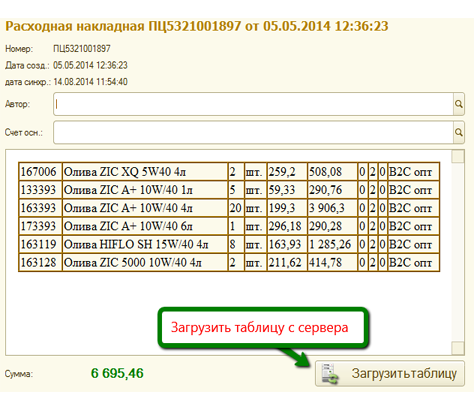Select the cell with code 163128
Screen dimensions: 474x415
tap(40, 262)
